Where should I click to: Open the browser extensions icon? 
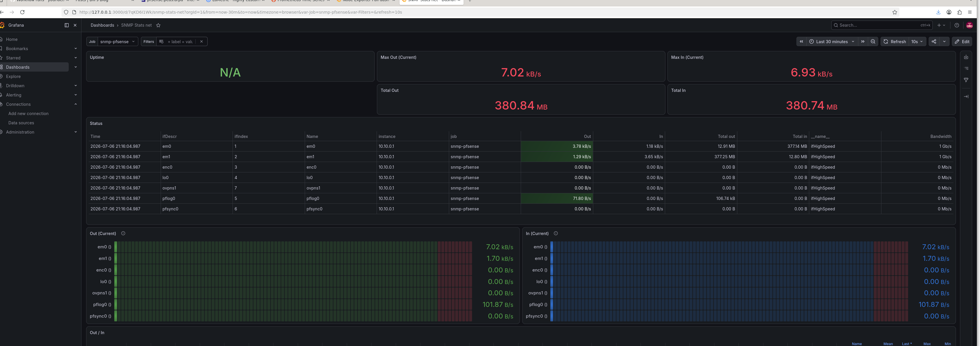(x=959, y=12)
